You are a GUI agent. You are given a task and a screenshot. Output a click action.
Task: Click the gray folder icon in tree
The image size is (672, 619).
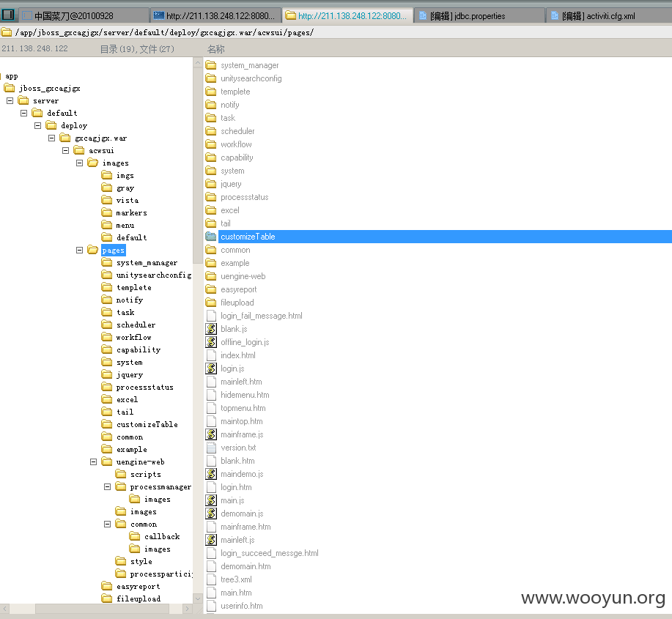click(107, 188)
